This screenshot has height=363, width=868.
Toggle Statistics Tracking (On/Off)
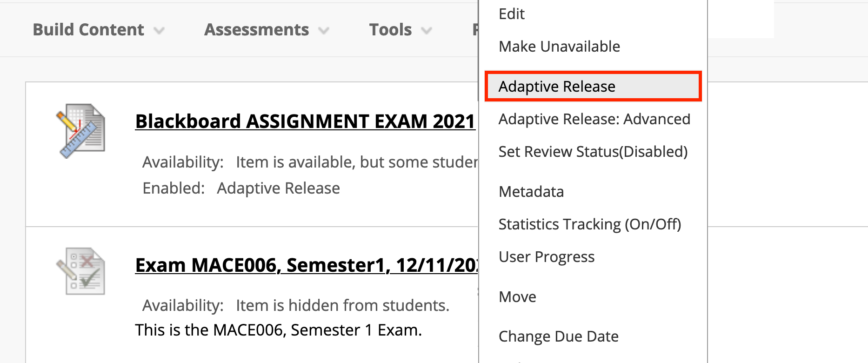[x=589, y=224]
